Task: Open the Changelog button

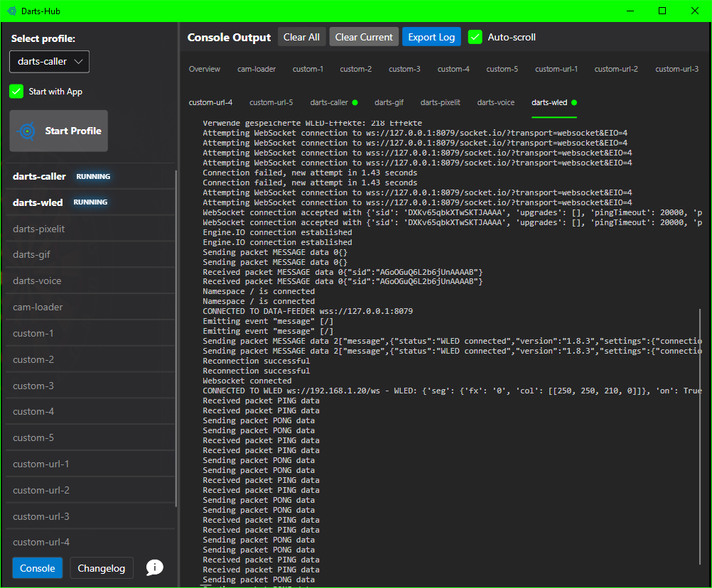Action: point(102,568)
